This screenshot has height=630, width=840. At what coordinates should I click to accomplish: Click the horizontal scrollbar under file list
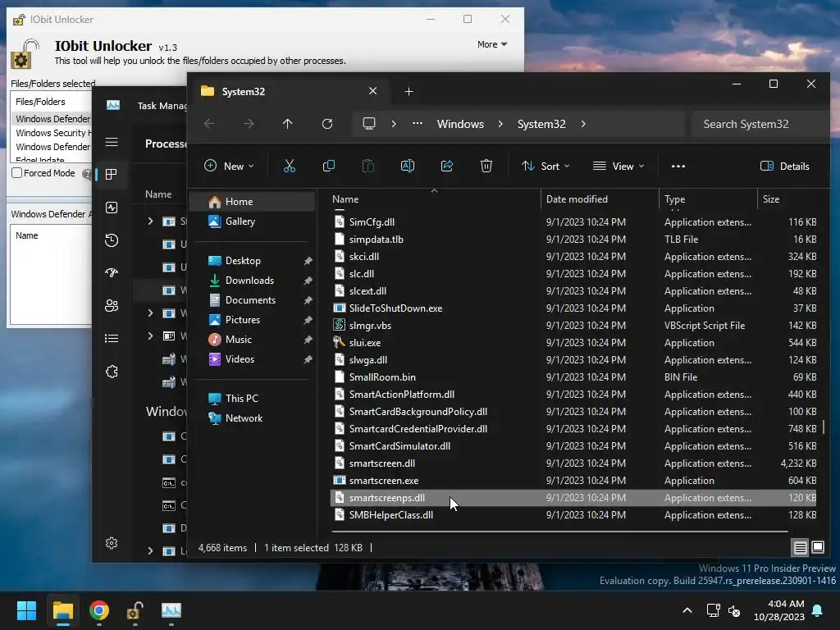coord(559,532)
